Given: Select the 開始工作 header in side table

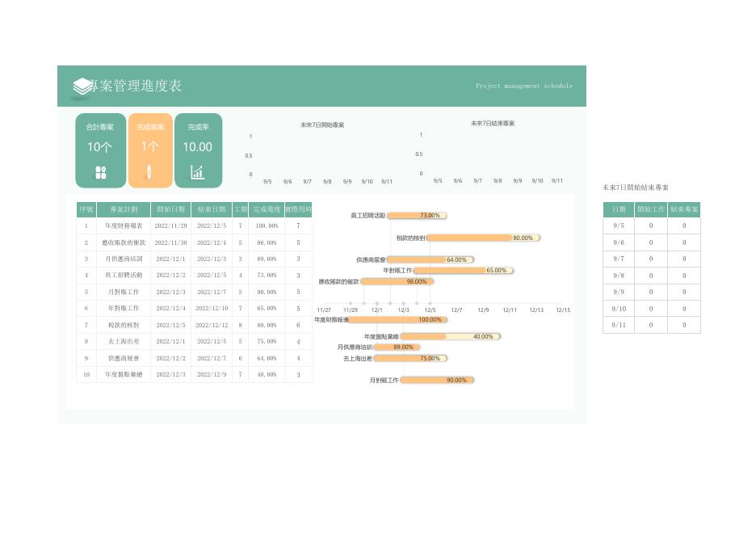Looking at the screenshot, I should tap(651, 209).
